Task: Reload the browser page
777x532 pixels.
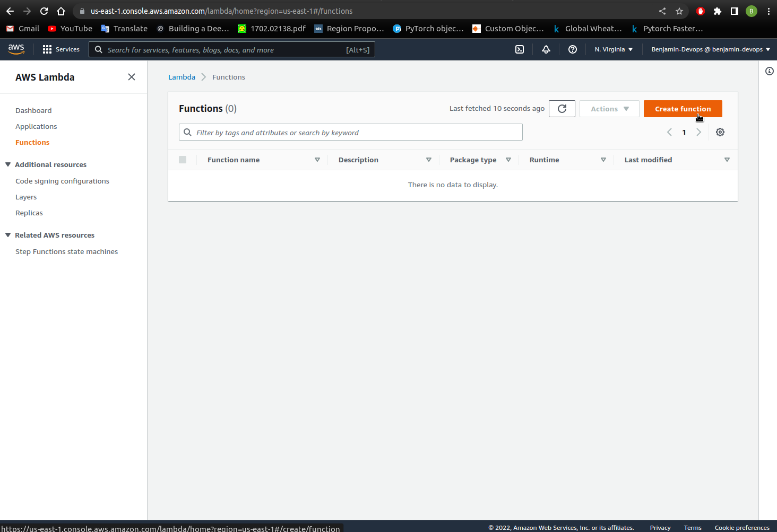Action: pos(44,11)
